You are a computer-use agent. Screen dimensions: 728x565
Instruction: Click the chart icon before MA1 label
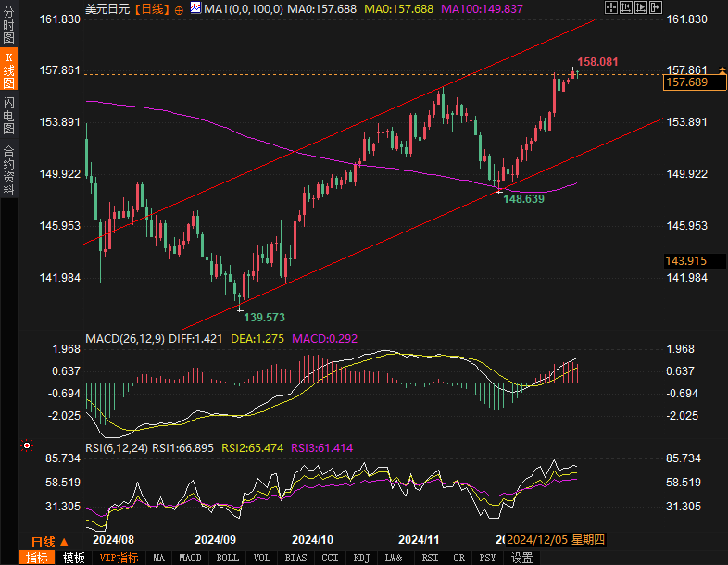[x=195, y=8]
